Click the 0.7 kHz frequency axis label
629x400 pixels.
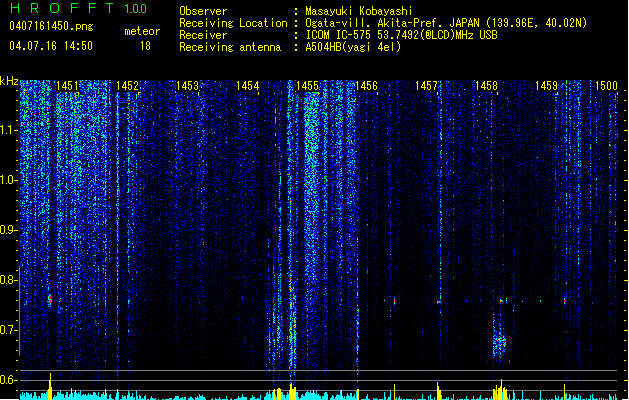[x=9, y=330]
